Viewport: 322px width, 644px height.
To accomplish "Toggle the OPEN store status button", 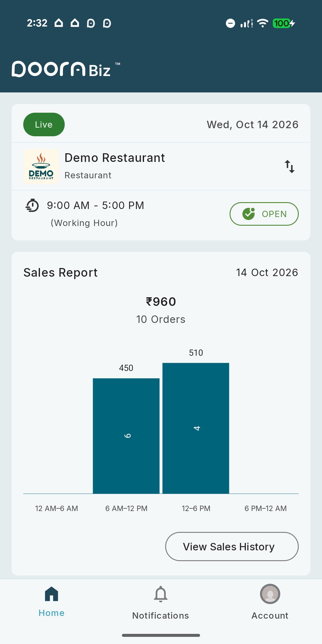I will pyautogui.click(x=264, y=214).
